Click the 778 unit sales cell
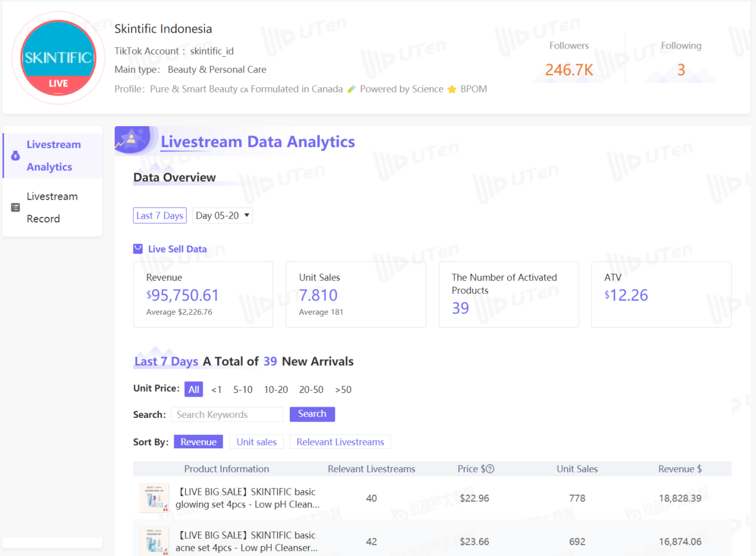756x556 pixels. [577, 499]
